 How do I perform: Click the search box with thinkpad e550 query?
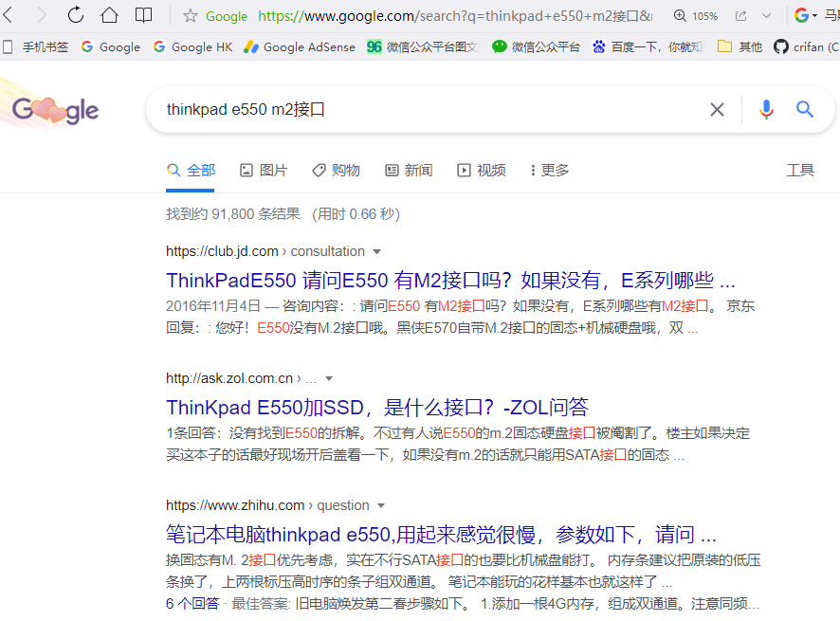(x=429, y=110)
